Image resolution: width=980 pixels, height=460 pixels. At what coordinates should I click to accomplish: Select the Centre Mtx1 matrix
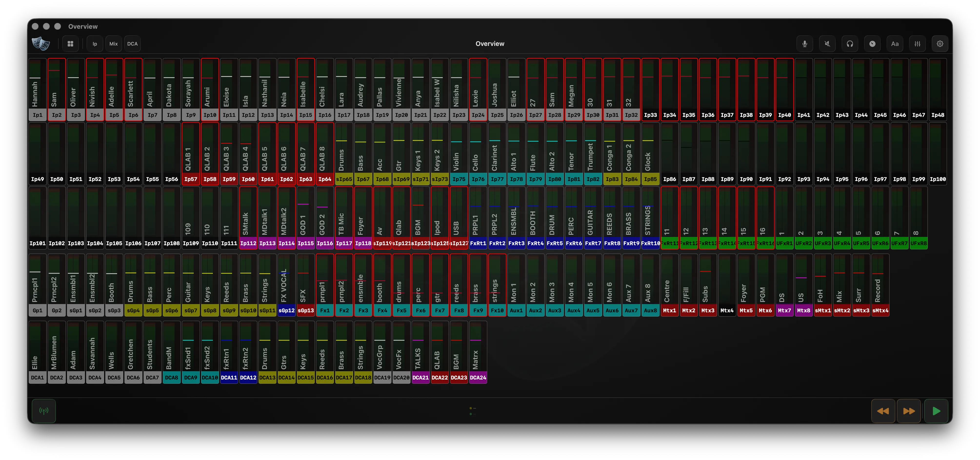[669, 285]
